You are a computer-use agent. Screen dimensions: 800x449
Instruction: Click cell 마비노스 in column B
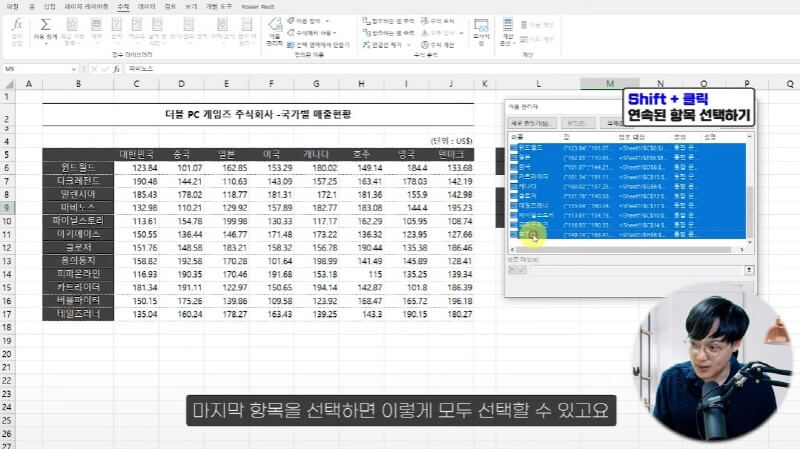pyautogui.click(x=78, y=208)
